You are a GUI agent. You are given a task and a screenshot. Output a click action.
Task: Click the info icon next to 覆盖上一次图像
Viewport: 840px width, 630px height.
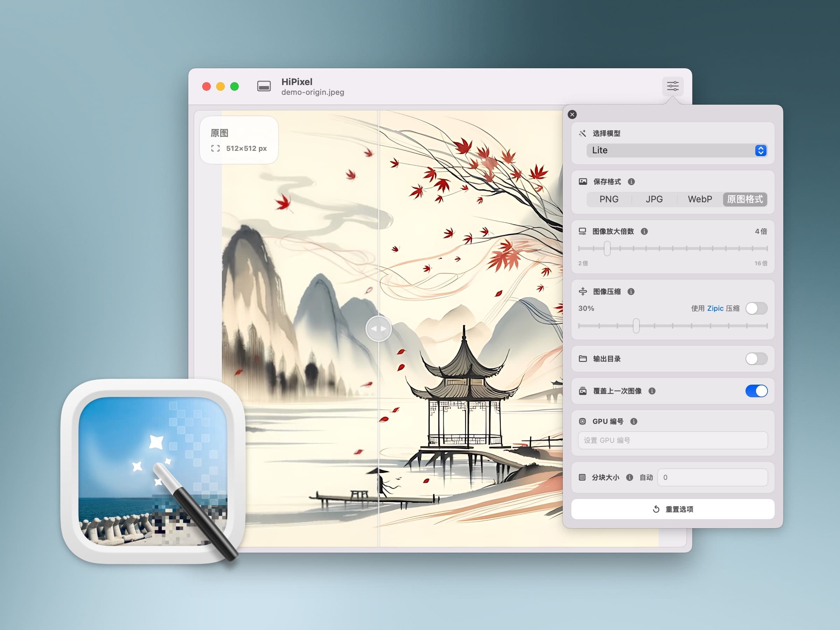652,391
